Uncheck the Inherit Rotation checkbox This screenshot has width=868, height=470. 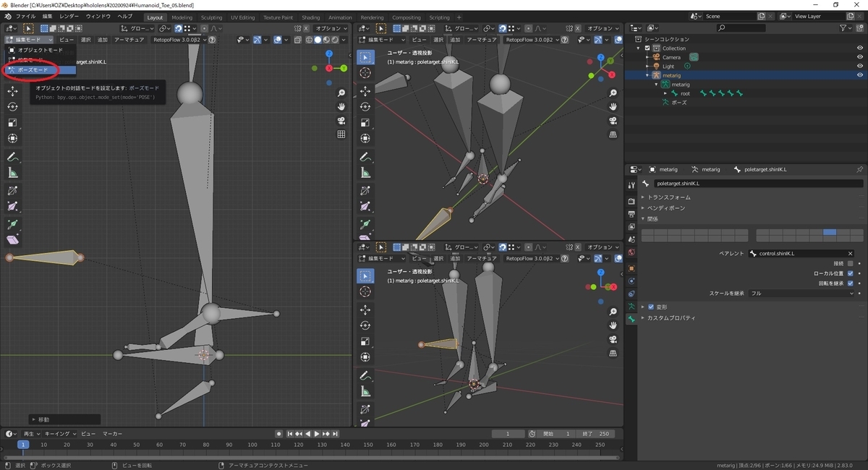pos(850,283)
